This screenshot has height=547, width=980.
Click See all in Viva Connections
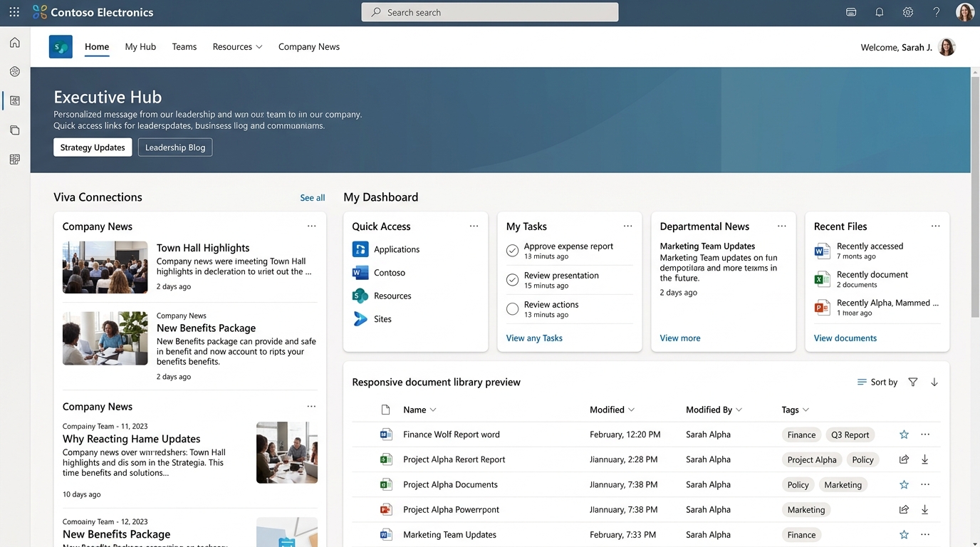point(313,198)
